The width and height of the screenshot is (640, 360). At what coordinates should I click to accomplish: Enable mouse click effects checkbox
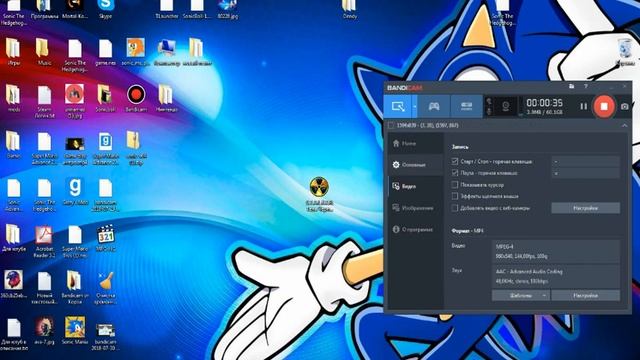(x=455, y=196)
